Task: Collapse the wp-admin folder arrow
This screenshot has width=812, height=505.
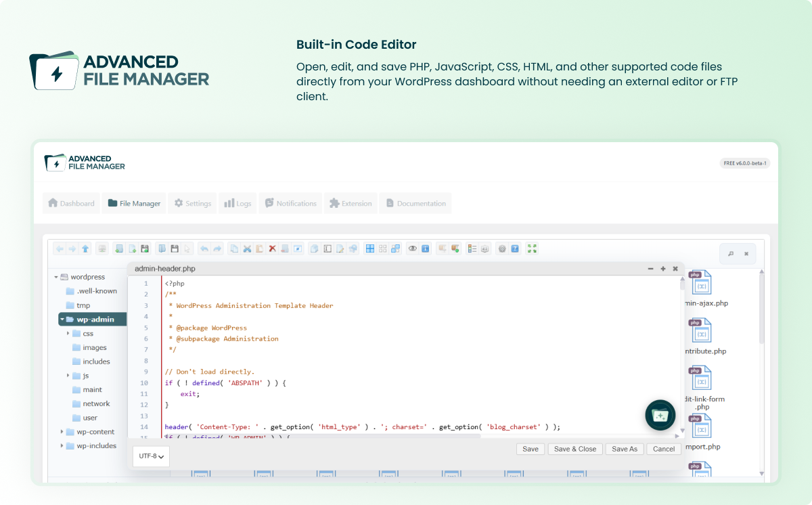Action: pyautogui.click(x=62, y=320)
